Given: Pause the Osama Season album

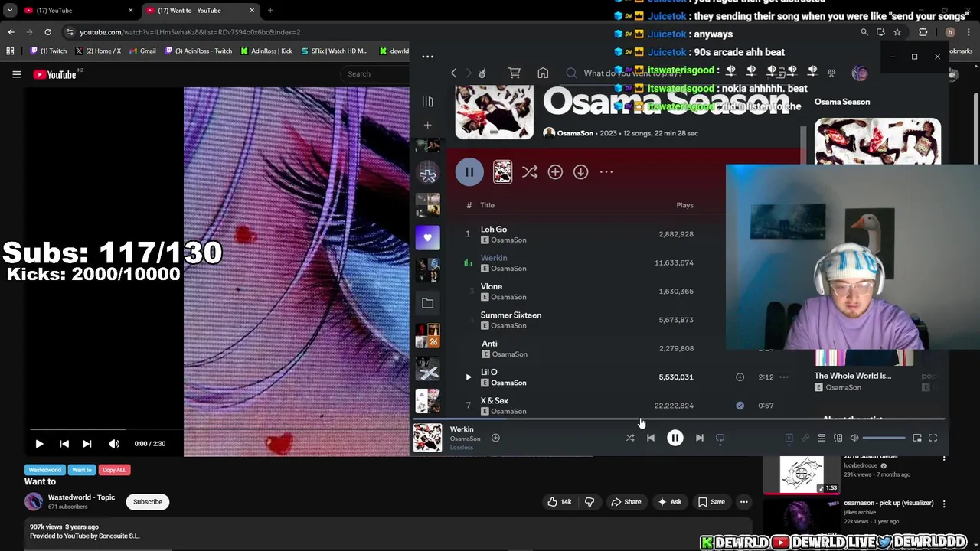Looking at the screenshot, I should pyautogui.click(x=469, y=172).
